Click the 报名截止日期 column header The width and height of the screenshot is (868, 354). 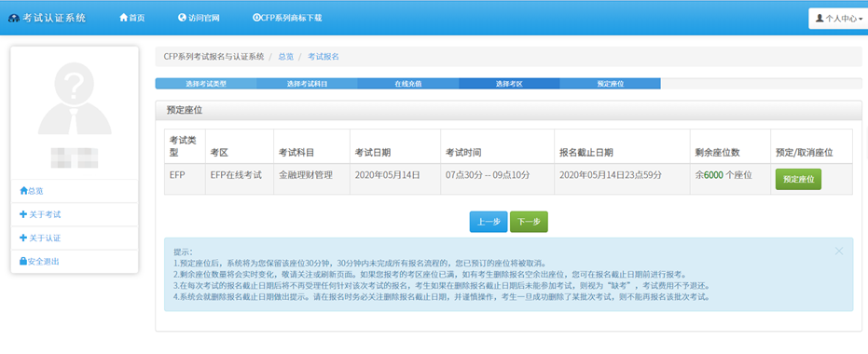click(622, 146)
